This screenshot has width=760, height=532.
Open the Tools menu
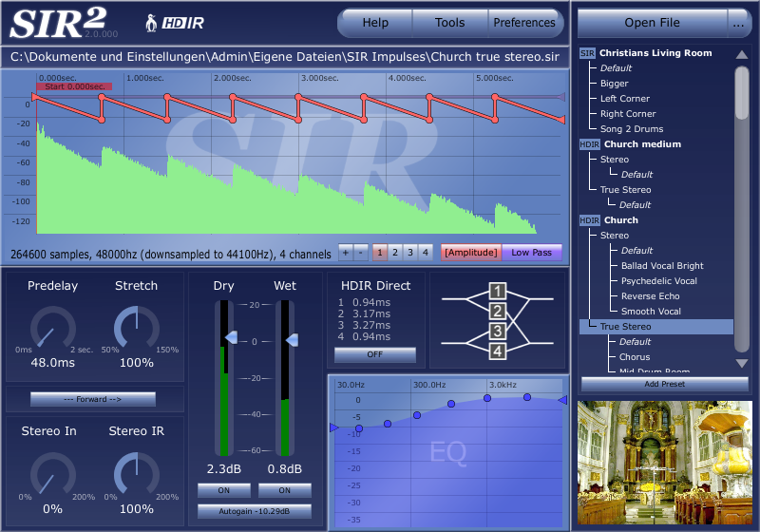tap(449, 23)
